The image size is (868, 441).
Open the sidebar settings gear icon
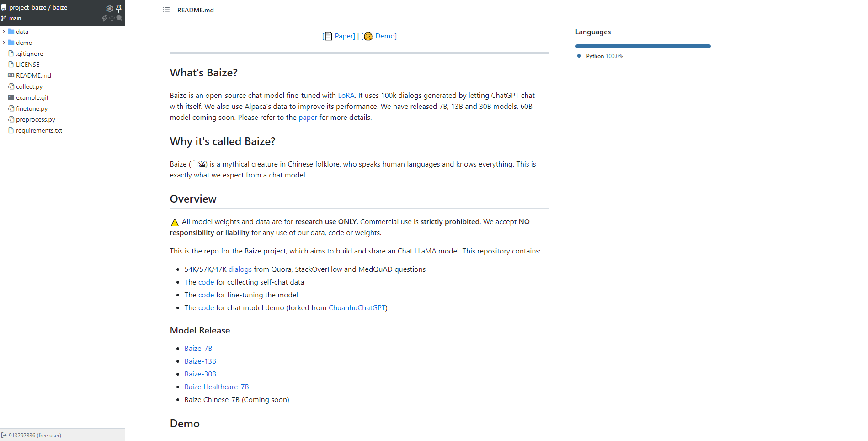[110, 8]
